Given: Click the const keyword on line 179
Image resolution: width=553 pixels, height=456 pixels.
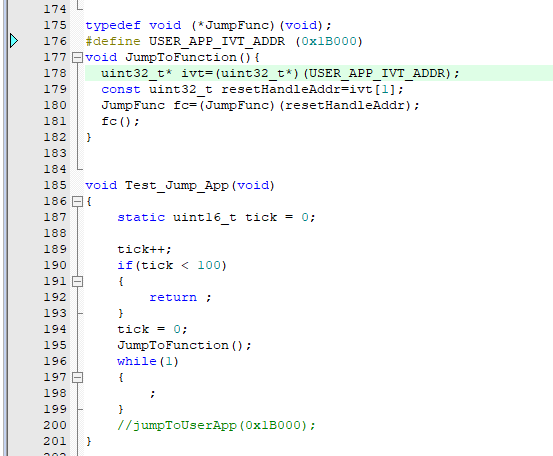Looking at the screenshot, I should tap(121, 90).
